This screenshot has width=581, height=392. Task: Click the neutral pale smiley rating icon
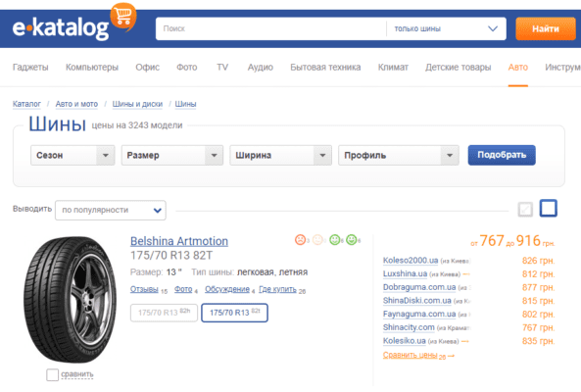317,240
